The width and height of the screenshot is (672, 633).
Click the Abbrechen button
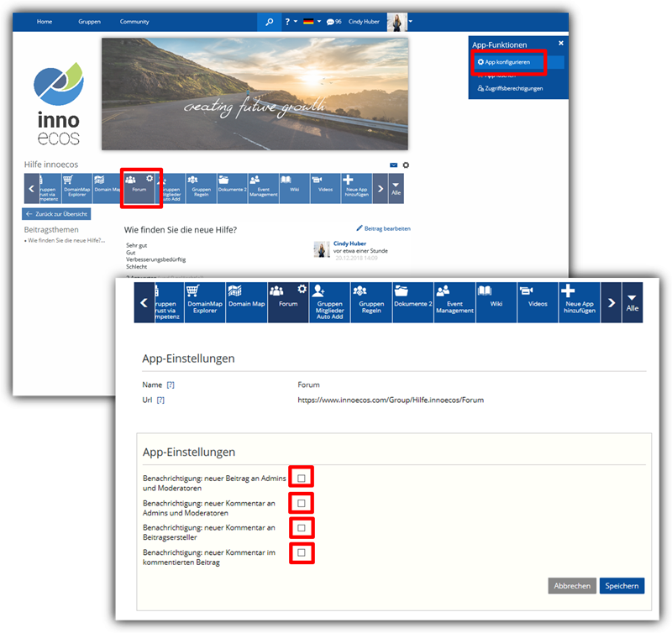click(x=572, y=586)
